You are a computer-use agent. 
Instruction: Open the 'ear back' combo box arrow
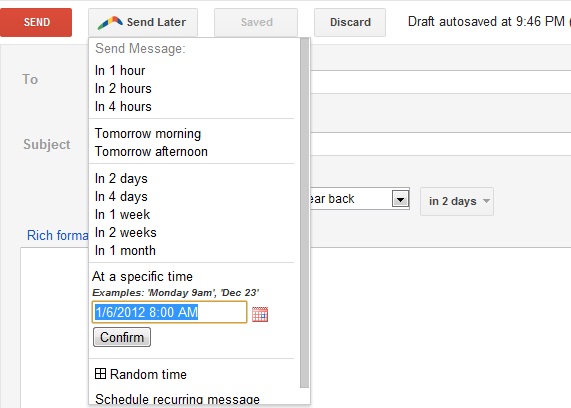pyautogui.click(x=400, y=199)
